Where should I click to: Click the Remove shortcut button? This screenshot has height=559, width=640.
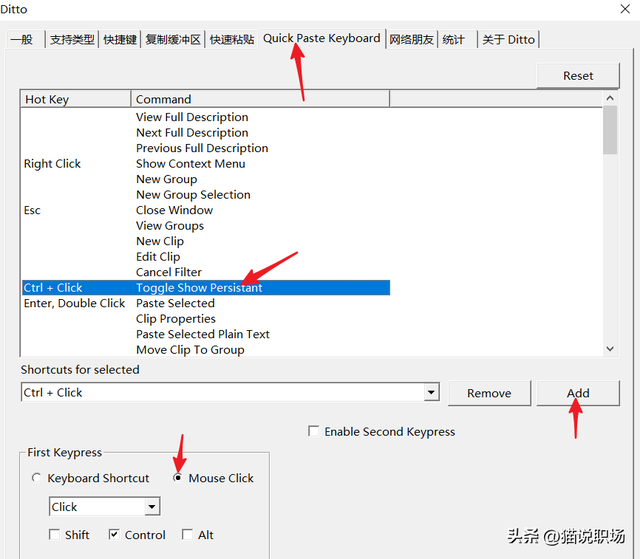tap(489, 393)
